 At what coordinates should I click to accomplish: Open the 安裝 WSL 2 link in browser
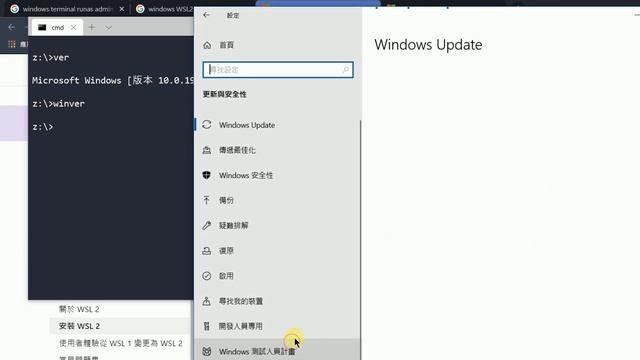[79, 326]
